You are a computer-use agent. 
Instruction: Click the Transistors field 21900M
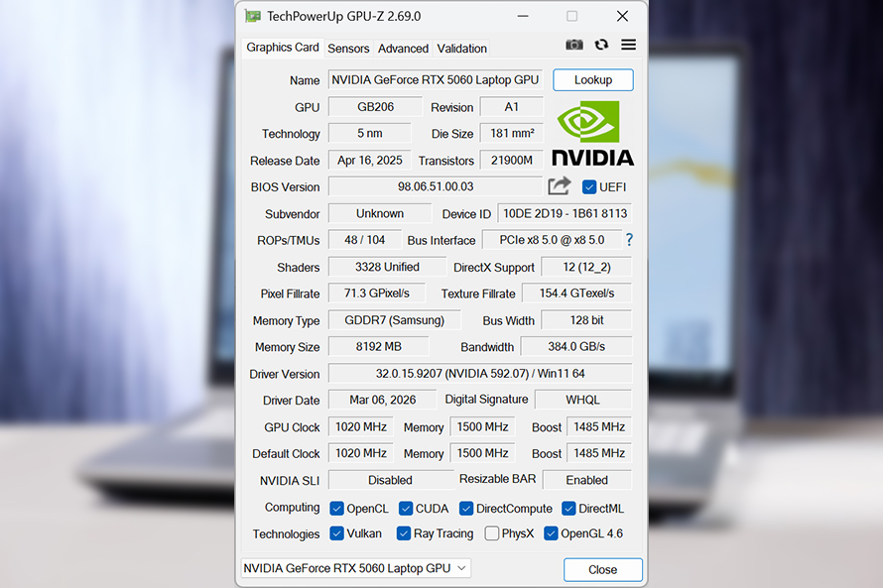click(511, 161)
